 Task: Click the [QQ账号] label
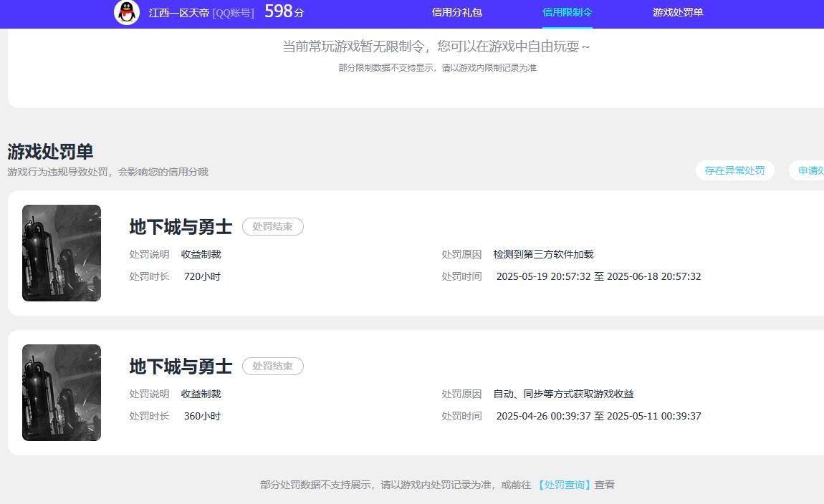tap(233, 13)
